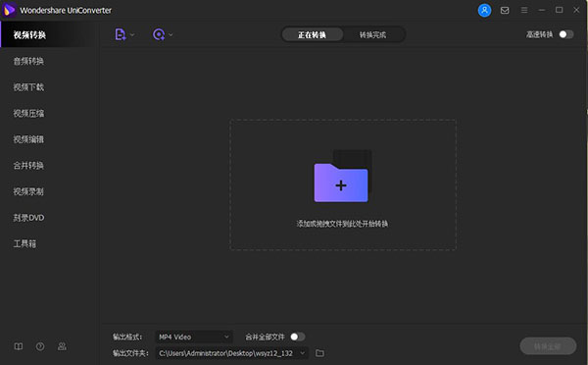Maximize the UniConverter window
Screen dimensions: 588x365
point(560,10)
